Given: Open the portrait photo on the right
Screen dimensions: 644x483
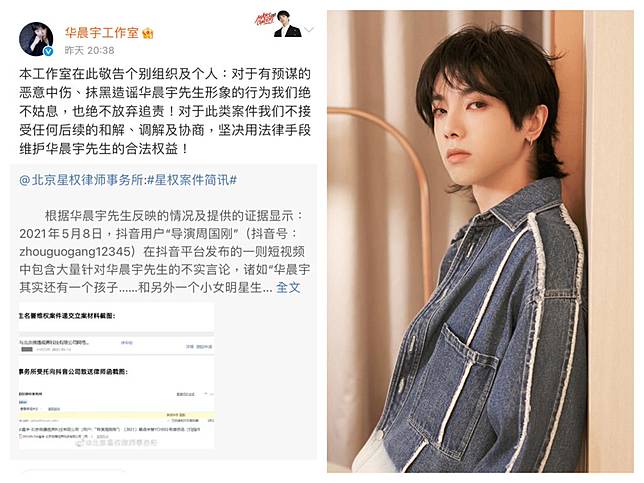Looking at the screenshot, I should (x=480, y=242).
